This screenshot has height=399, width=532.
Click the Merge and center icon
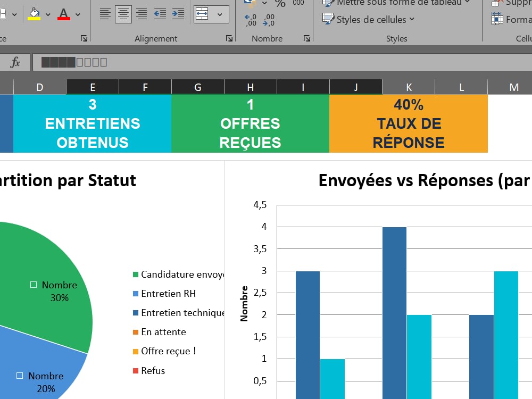point(202,14)
